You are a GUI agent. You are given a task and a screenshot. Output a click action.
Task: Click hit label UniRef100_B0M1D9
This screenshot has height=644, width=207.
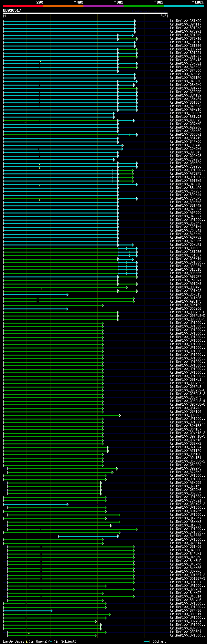(x=186, y=305)
